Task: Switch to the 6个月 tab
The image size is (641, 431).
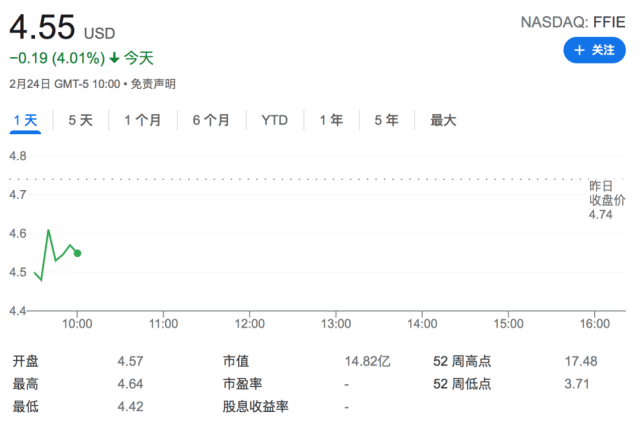Action: coord(210,120)
